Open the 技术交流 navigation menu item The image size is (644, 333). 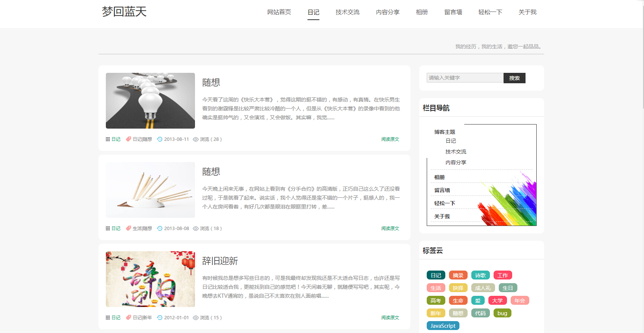click(x=347, y=12)
